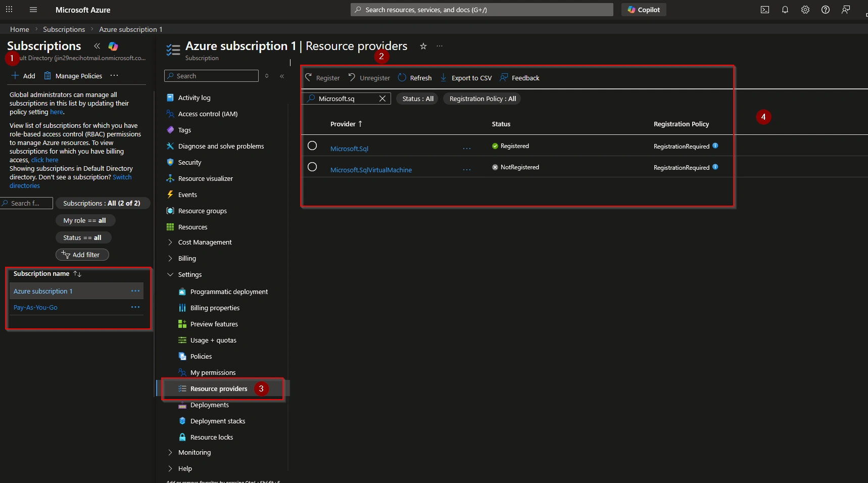Open the feedback person icon in top bar
Viewport: 868px width, 483px height.
point(846,10)
